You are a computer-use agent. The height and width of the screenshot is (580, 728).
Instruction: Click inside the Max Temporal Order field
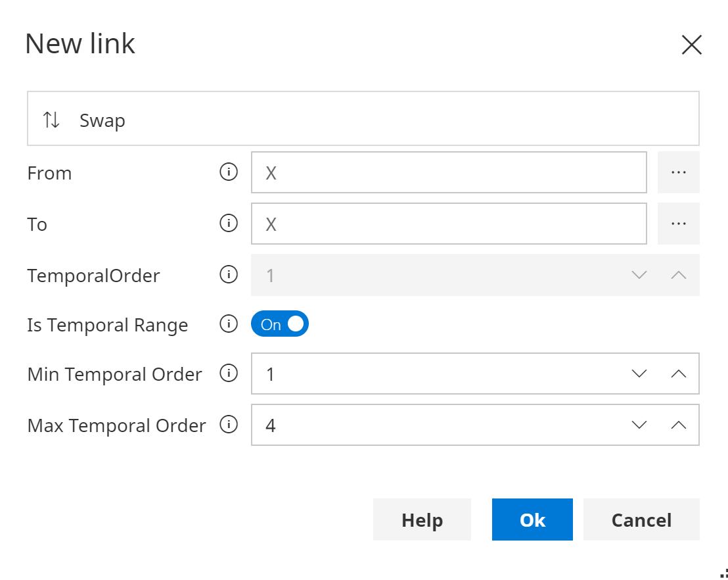pyautogui.click(x=434, y=425)
